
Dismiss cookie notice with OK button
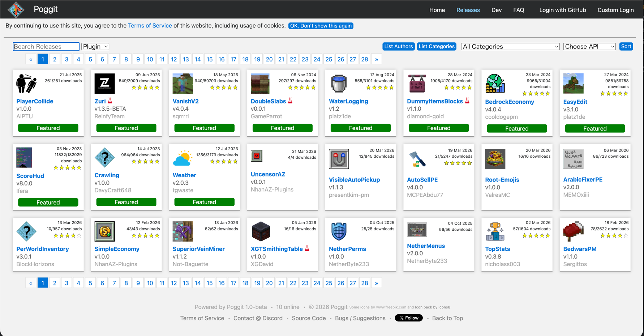[321, 26]
